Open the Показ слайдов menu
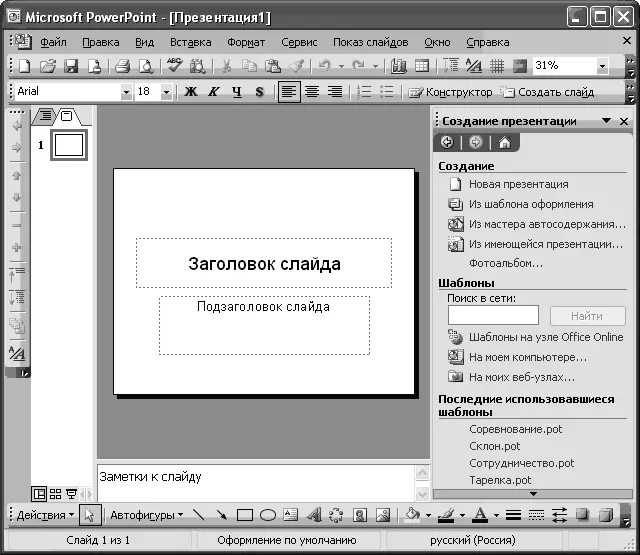The height and width of the screenshot is (555, 640). coord(370,42)
